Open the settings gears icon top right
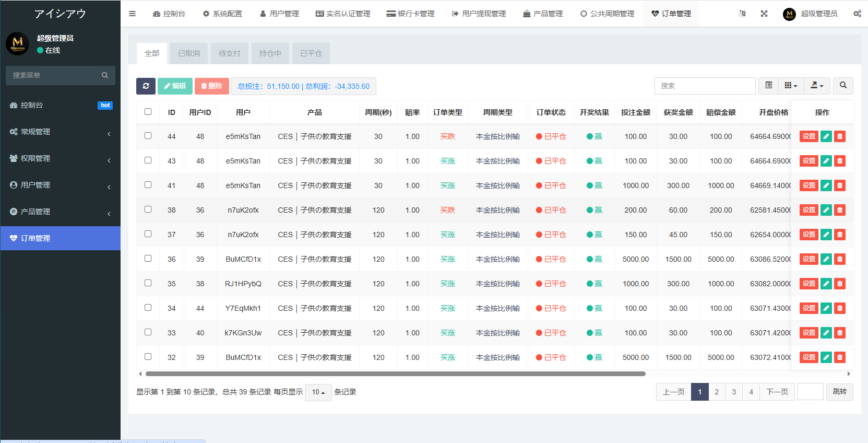The height and width of the screenshot is (443, 868). pyautogui.click(x=857, y=14)
